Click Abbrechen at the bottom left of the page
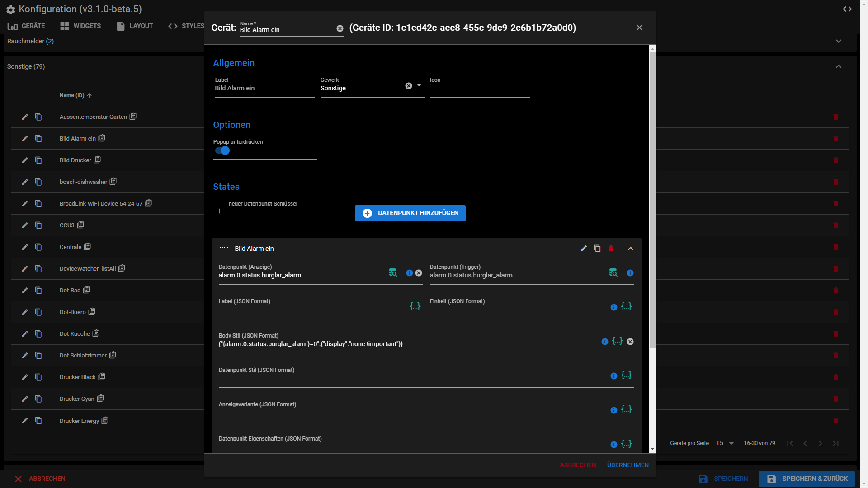The height and width of the screenshot is (488, 868). 40,479
